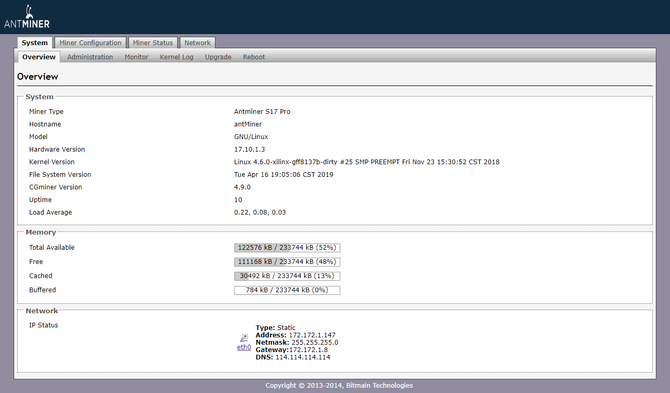Switch to the Miner Configuration tab
670x393 pixels.
point(90,43)
